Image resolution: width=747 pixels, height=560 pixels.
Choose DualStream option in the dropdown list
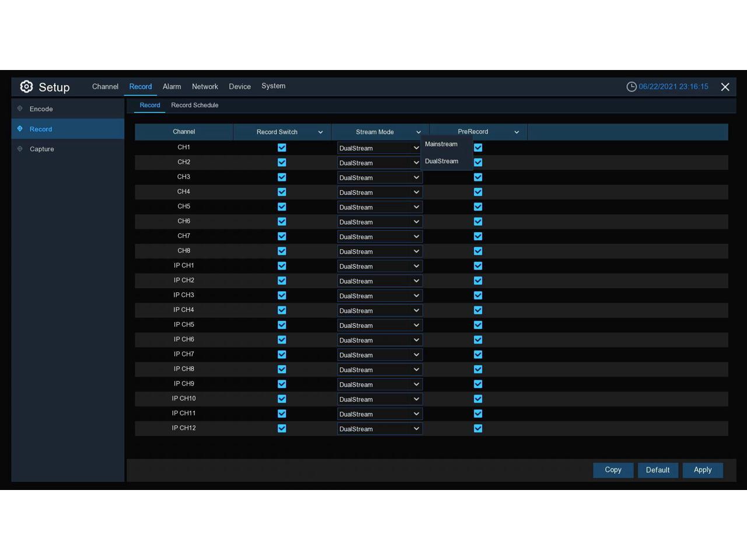pos(442,162)
